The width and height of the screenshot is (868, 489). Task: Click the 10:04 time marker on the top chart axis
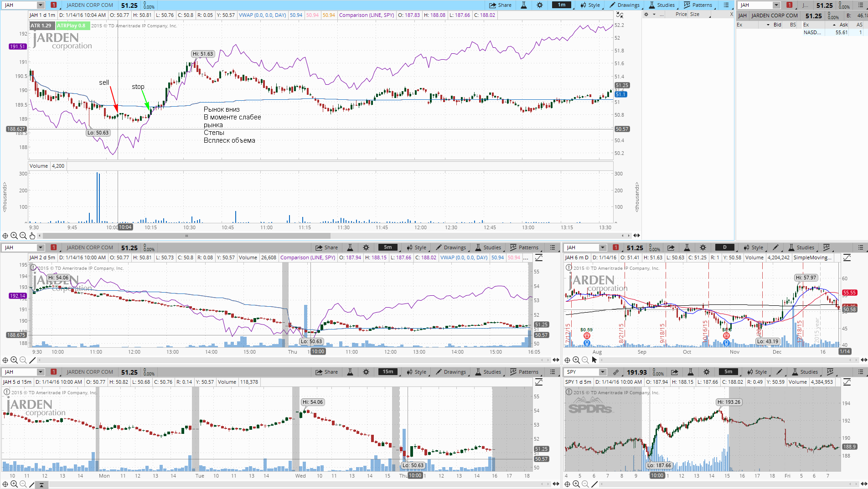point(125,227)
